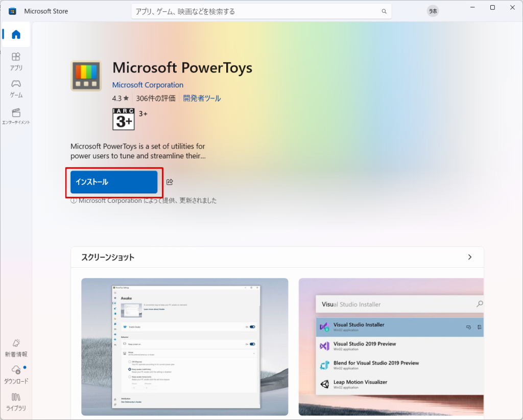Viewport: 523px width, 420px height.
Task: Open the Microsoft Corporation publisher link
Action: pos(148,85)
